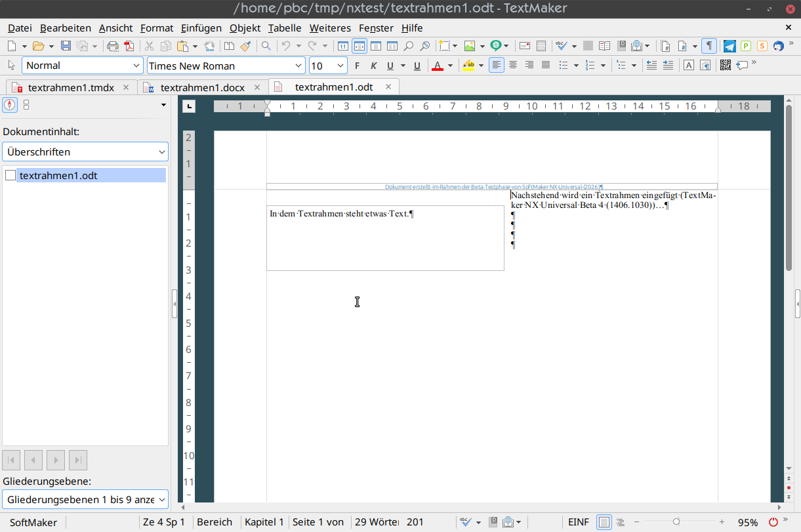Screen dimensions: 801x532
Task: Insert a comment using the speech bubble icon
Action: (x=742, y=65)
